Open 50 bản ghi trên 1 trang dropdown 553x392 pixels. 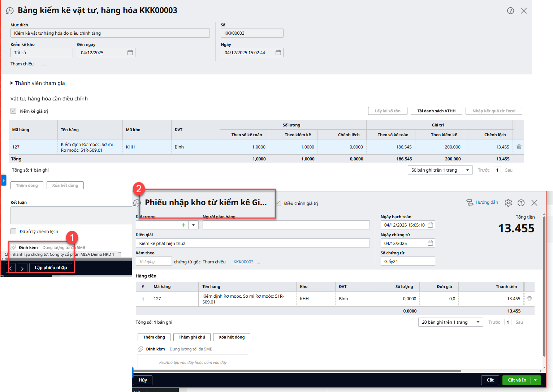440,170
